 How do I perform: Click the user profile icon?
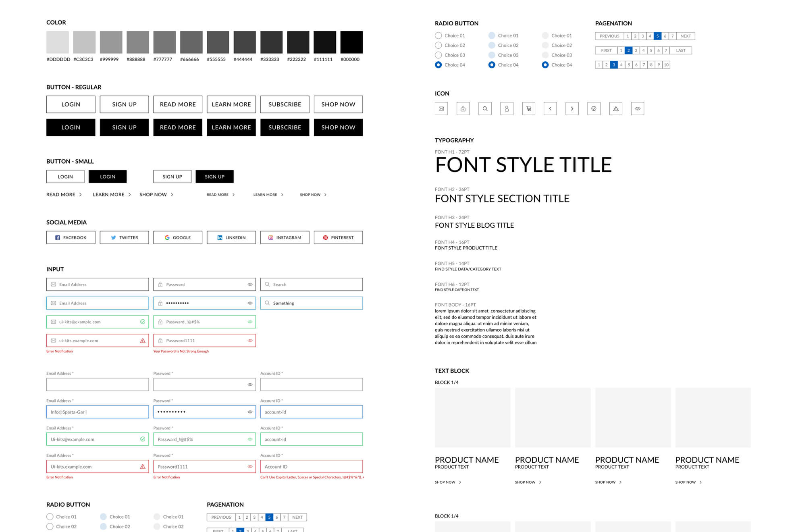tap(507, 108)
